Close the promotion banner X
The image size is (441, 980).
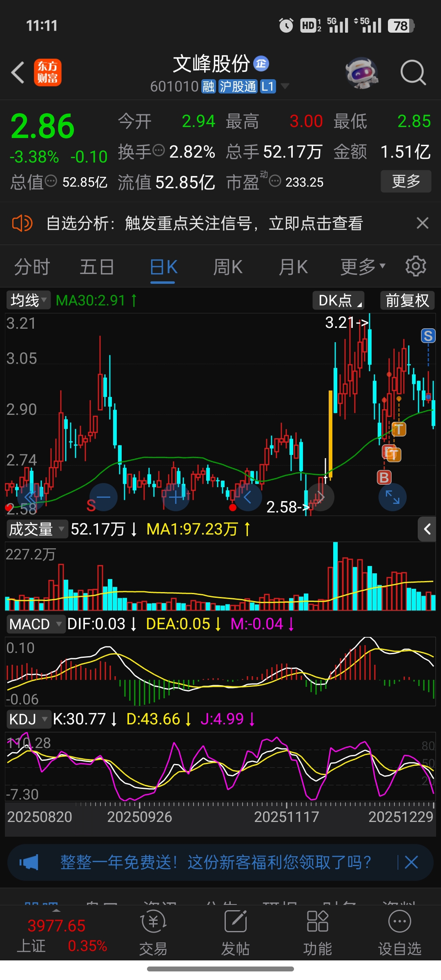tap(411, 862)
